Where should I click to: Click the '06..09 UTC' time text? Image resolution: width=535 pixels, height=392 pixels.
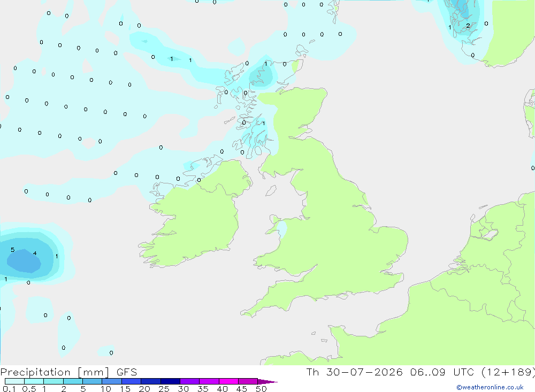point(442,372)
